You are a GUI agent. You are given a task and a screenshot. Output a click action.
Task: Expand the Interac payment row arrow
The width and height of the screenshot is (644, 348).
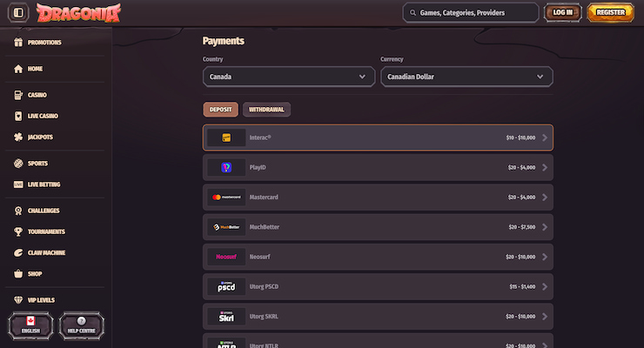coord(545,137)
